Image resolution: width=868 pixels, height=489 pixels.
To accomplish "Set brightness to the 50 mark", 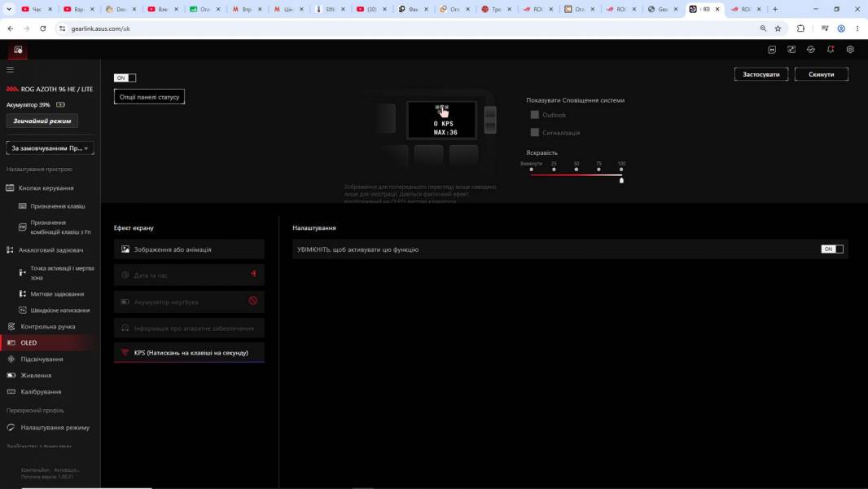I will [x=576, y=170].
